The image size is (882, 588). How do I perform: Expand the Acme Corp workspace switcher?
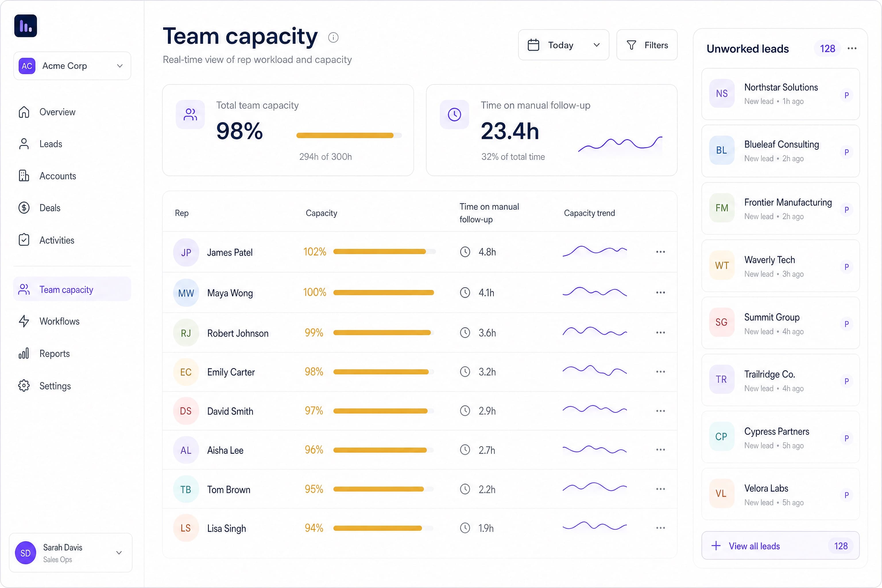pyautogui.click(x=72, y=66)
